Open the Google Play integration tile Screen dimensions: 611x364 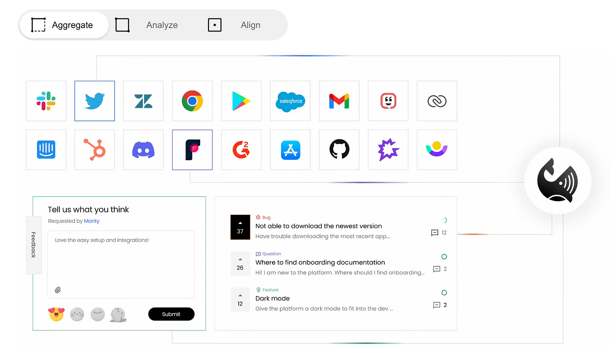241,101
